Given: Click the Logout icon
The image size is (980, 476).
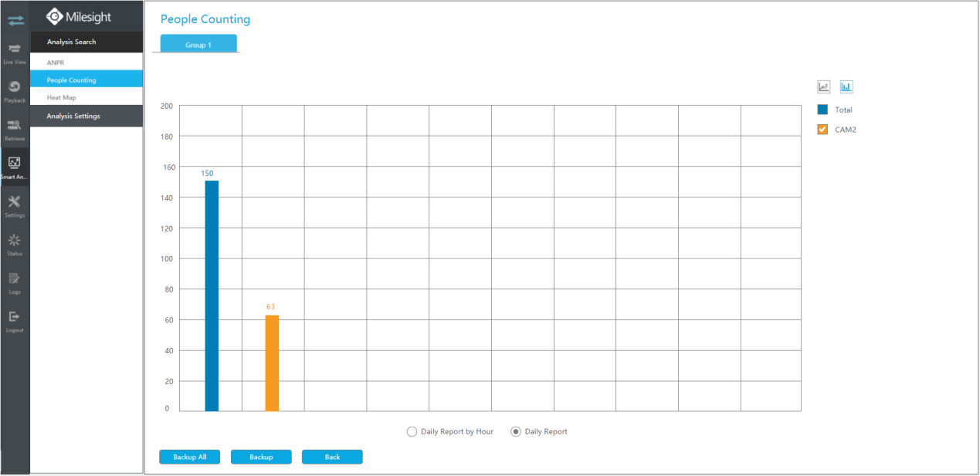Looking at the screenshot, I should pos(15,320).
